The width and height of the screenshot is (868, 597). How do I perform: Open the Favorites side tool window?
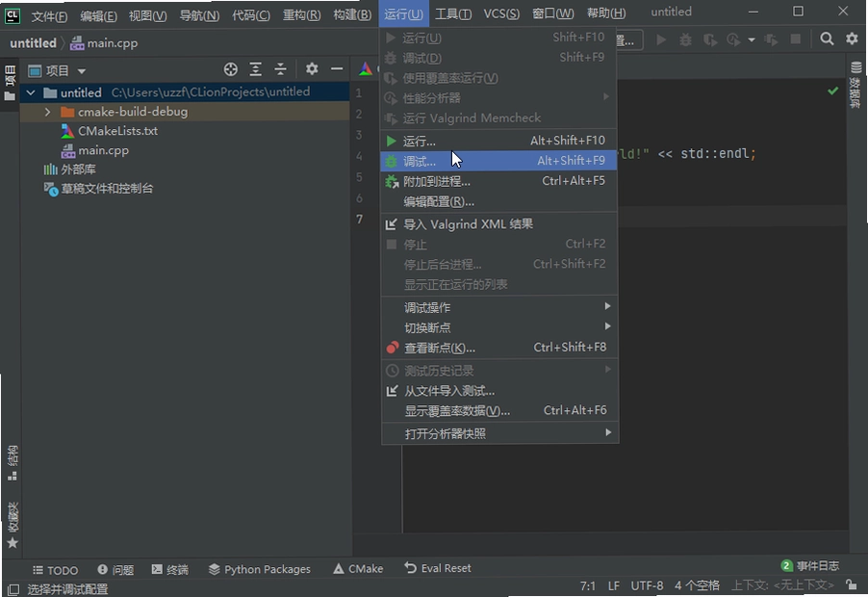pos(13,525)
